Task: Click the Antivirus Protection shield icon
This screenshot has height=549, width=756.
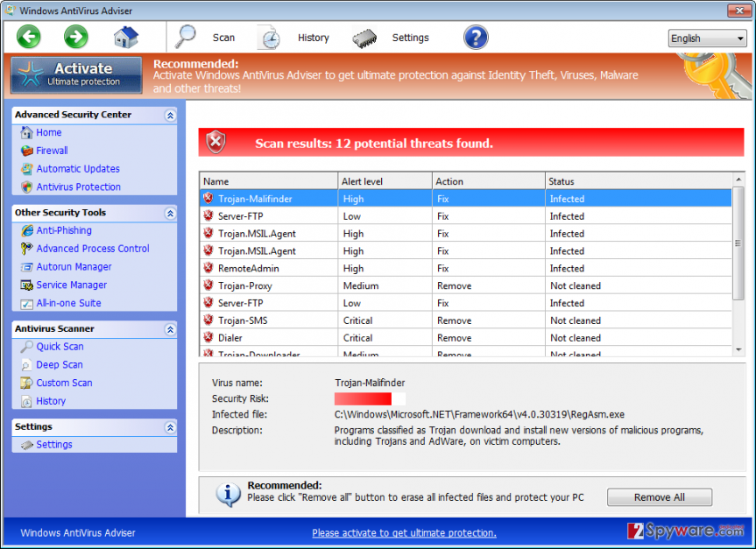Action: click(x=26, y=187)
